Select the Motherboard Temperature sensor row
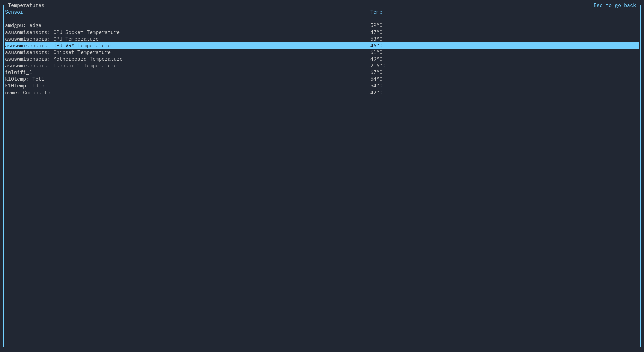 coord(64,59)
